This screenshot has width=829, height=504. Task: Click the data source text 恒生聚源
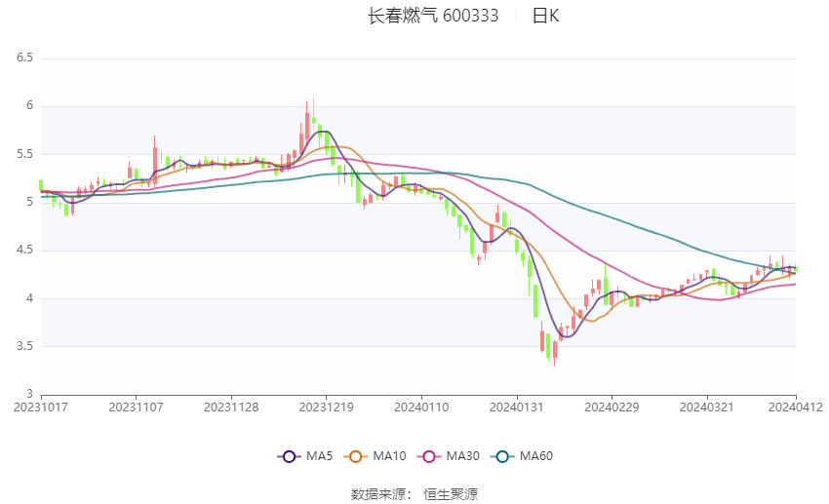coord(451,494)
